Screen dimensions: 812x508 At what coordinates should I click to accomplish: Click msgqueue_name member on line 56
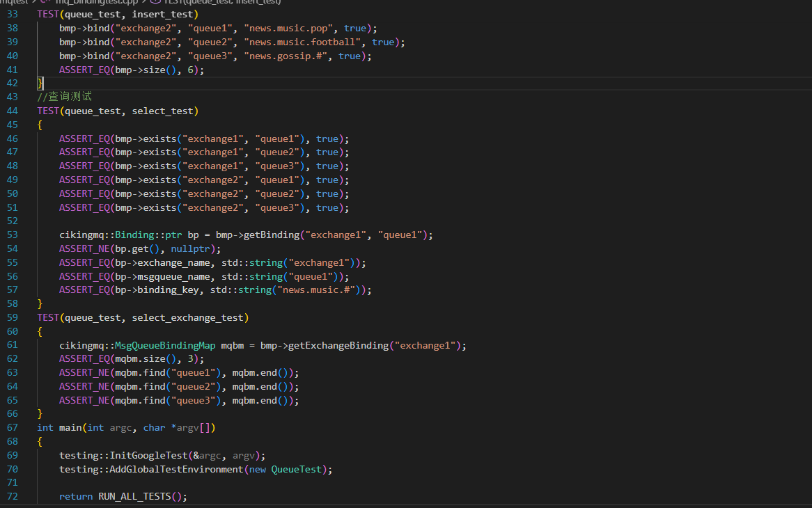coord(173,277)
